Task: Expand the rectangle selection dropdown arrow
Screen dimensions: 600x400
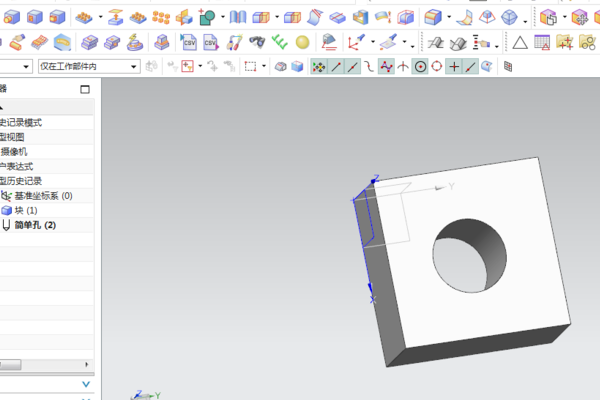Action: pyautogui.click(x=264, y=67)
